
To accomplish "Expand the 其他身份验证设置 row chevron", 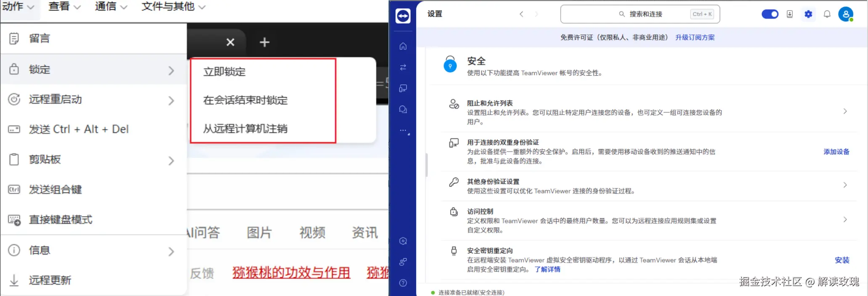I will pos(845,185).
